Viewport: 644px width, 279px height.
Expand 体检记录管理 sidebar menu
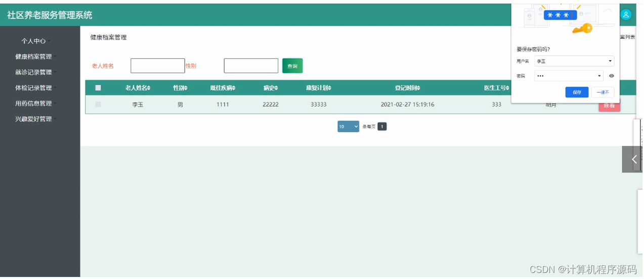[36, 88]
